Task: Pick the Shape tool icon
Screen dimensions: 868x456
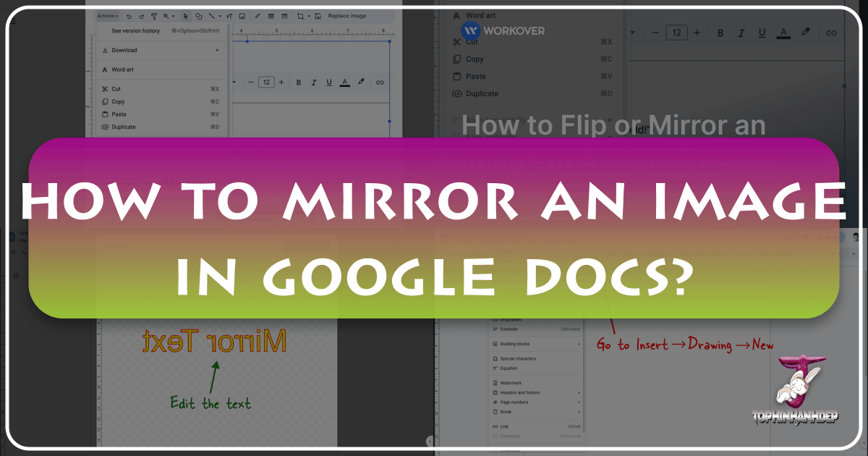Action: [x=199, y=16]
